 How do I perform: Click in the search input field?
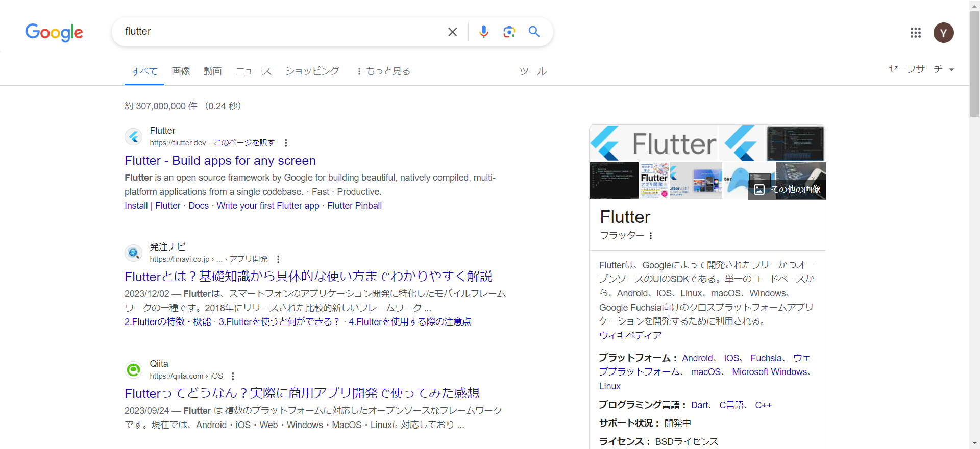pyautogui.click(x=281, y=32)
